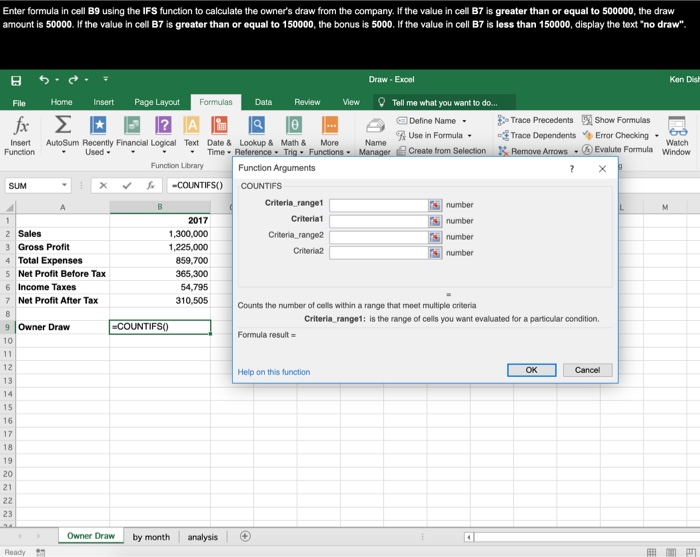The image size is (700, 557).
Task: Close the Function Arguments dialog
Action: (602, 169)
